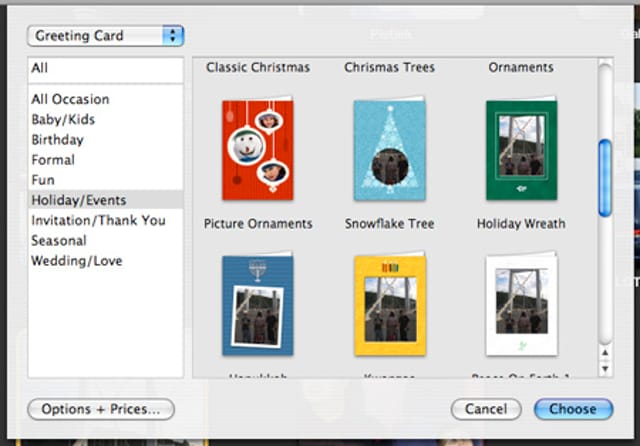Select the Holiday/Events category
The image size is (640, 446).
pos(105,200)
